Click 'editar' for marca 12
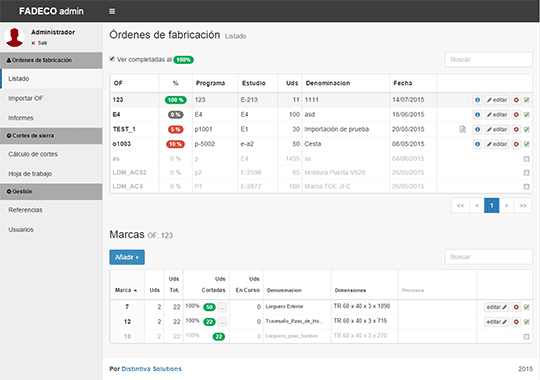Screen dimensions: 540x380 coord(497,322)
